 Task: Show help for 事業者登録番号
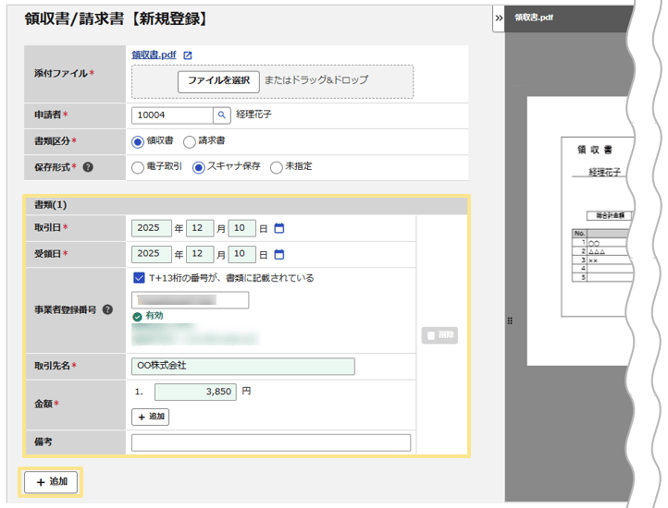click(x=108, y=310)
